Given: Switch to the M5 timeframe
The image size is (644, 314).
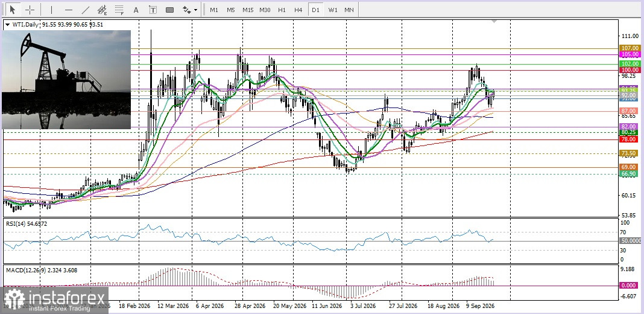Looking at the screenshot, I should (x=231, y=10).
